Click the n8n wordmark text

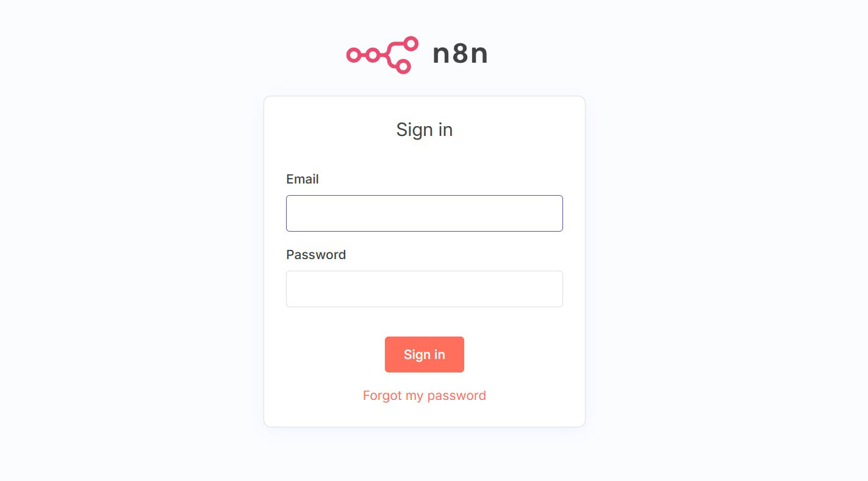click(x=460, y=54)
